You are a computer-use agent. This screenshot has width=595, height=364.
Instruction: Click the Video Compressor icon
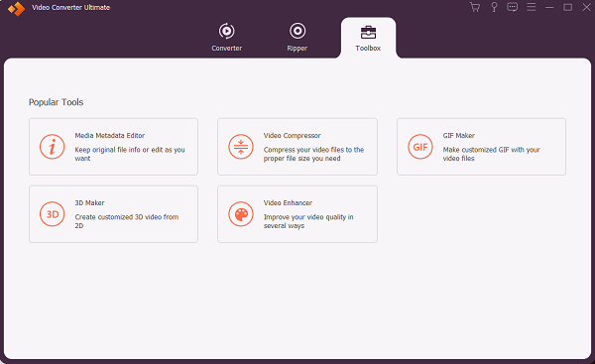pos(241,147)
